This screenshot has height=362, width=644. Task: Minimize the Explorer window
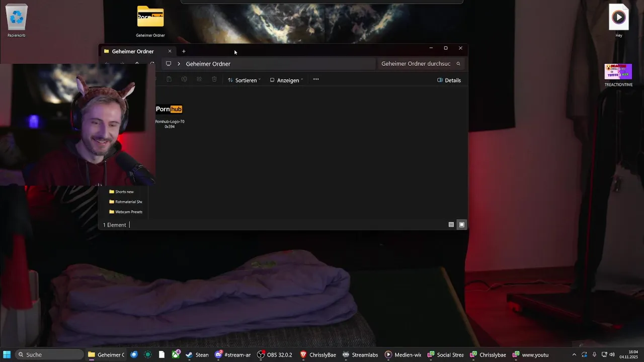click(x=431, y=48)
